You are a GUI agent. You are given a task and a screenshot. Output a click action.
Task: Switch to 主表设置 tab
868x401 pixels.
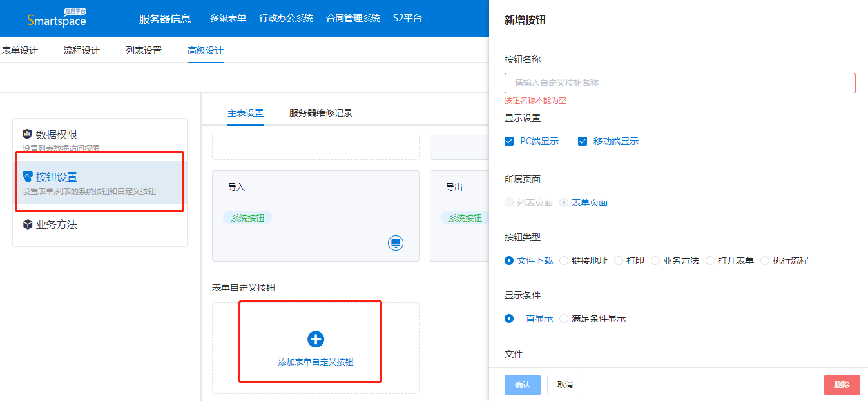[x=246, y=113]
